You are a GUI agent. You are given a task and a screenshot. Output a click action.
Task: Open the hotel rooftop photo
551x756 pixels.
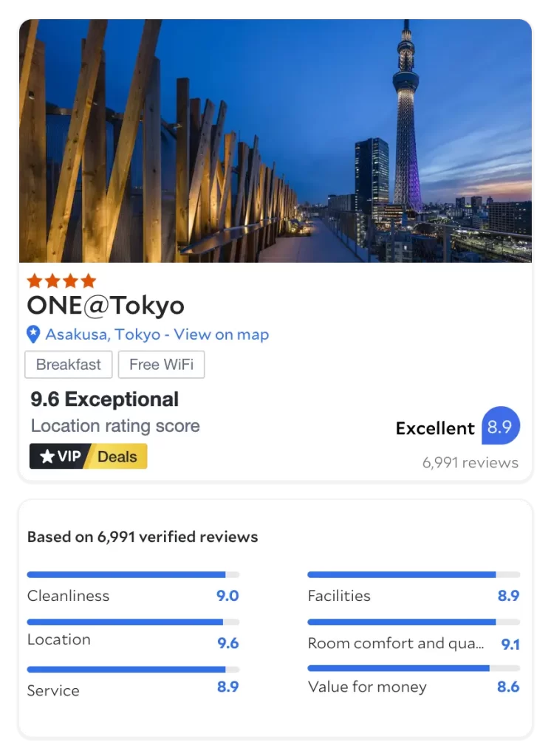point(275,140)
